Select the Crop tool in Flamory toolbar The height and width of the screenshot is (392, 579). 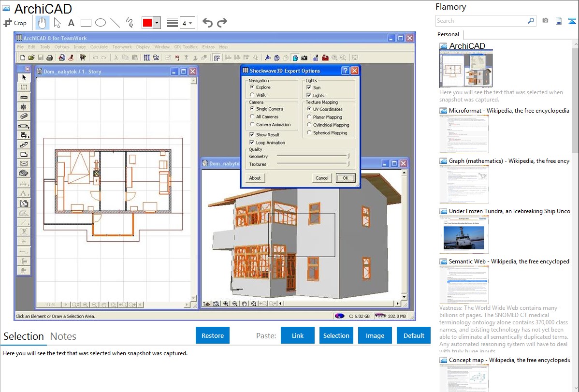15,23
